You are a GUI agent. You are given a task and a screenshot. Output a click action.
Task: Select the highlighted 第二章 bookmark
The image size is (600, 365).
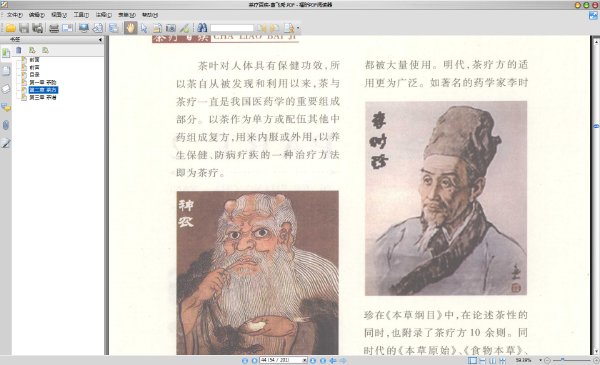(x=43, y=90)
